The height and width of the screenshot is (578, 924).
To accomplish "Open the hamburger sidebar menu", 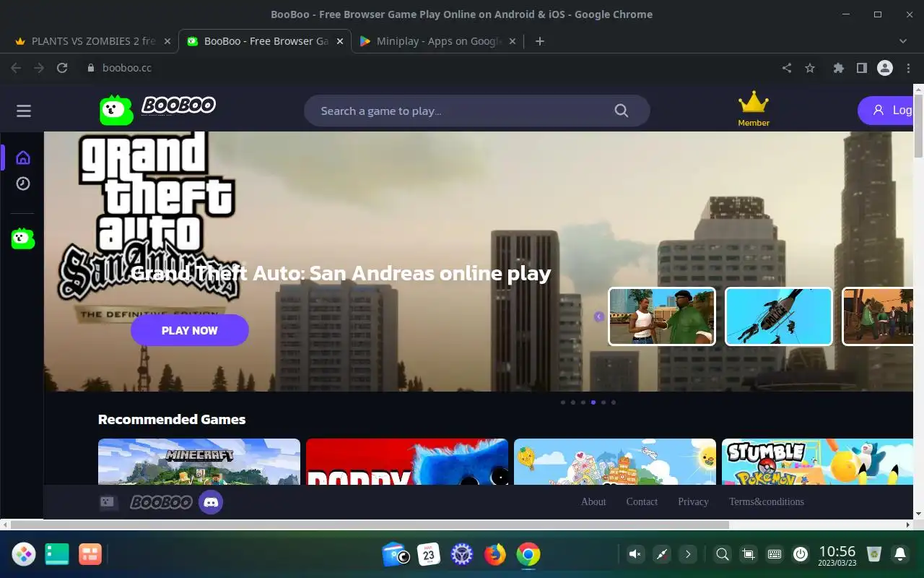I will 24,111.
